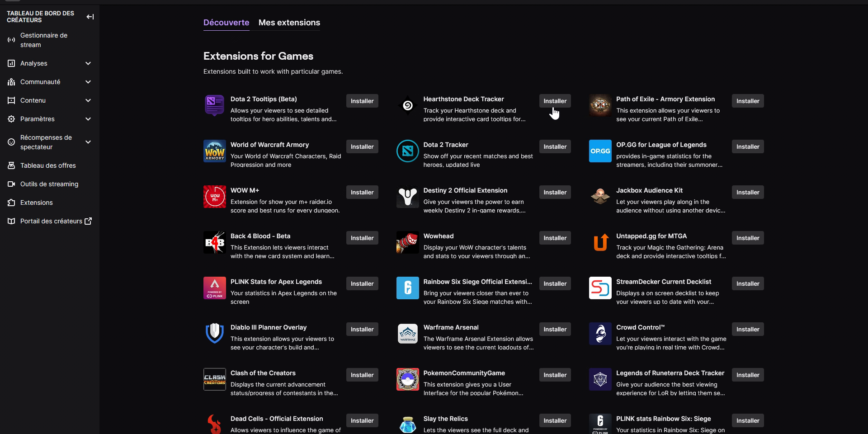Screen dimensions: 868x434
Task: Click the World of Warcraft Armory icon
Action: coord(214,151)
